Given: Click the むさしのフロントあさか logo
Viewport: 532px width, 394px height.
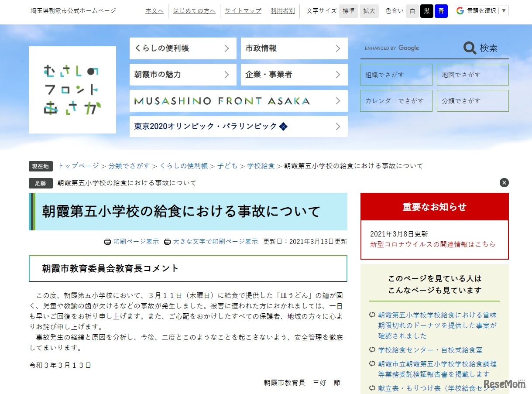Looking at the screenshot, I should point(72,90).
